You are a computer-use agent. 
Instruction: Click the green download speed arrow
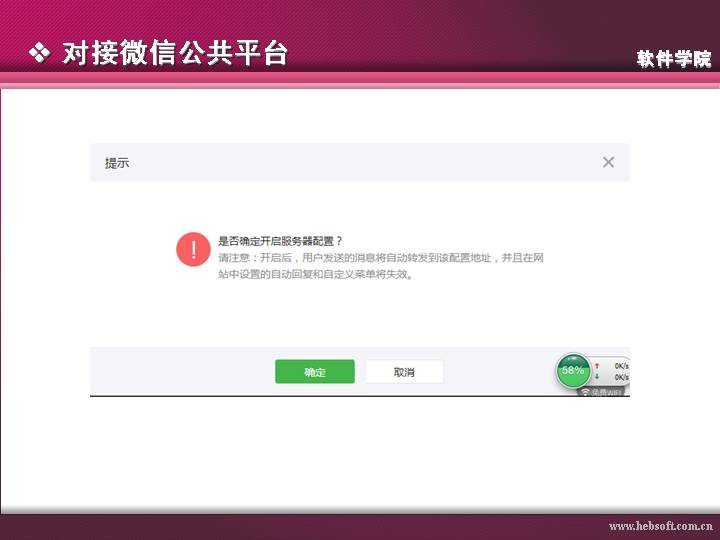pos(597,378)
